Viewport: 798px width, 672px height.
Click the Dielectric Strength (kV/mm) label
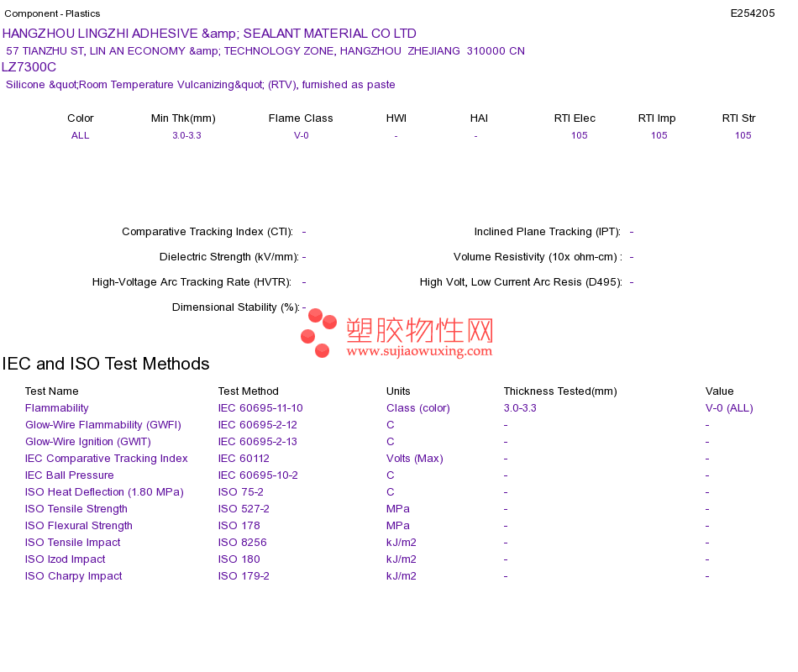229,256
